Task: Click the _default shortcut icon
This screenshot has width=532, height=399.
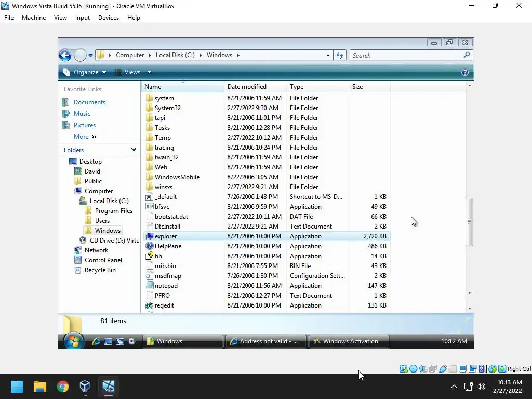Action: (149, 197)
